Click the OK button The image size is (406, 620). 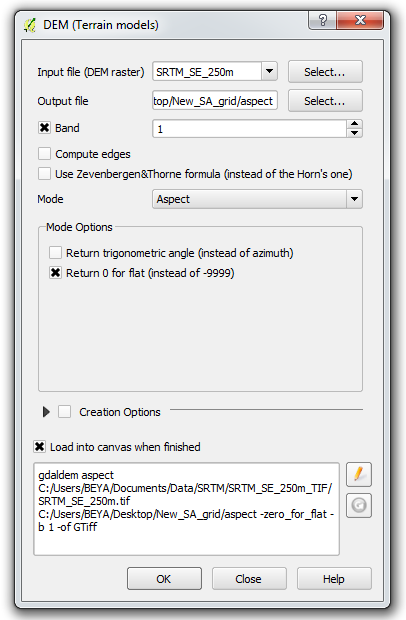point(164,579)
